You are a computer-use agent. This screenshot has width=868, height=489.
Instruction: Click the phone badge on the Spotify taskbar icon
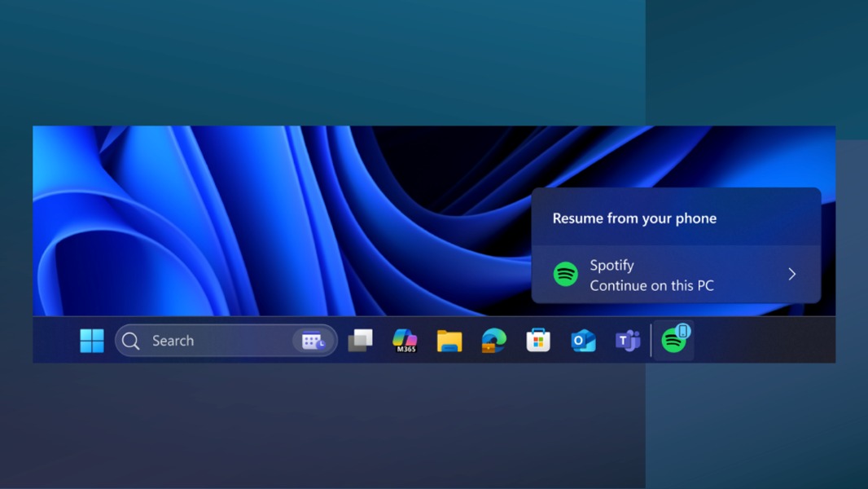[684, 332]
